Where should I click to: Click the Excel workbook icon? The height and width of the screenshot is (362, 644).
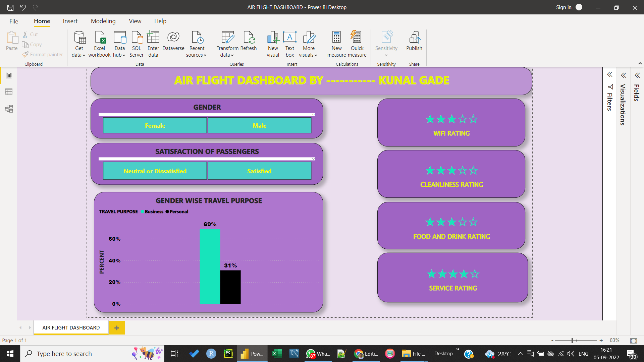coord(100,37)
